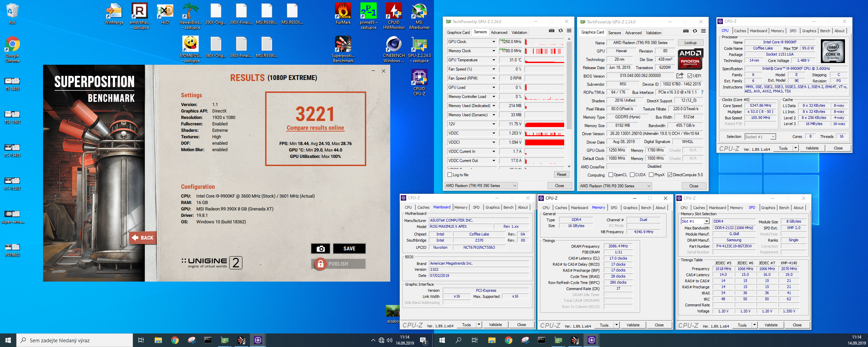This screenshot has height=347, width=868.
Task: Open the CPUID CPU-Z desktop icon
Action: [x=419, y=83]
